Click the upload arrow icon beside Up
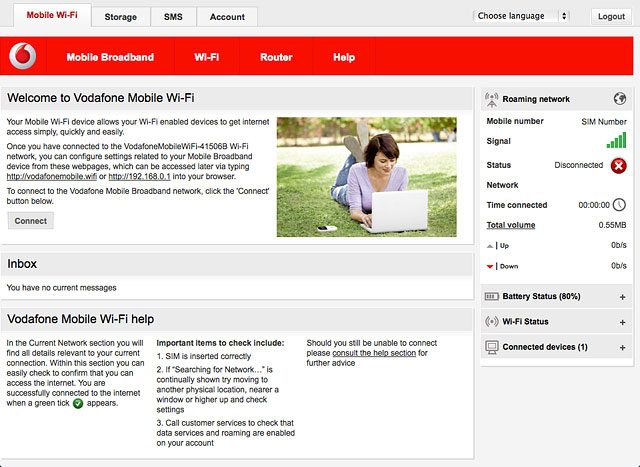This screenshot has width=640, height=467. point(490,246)
